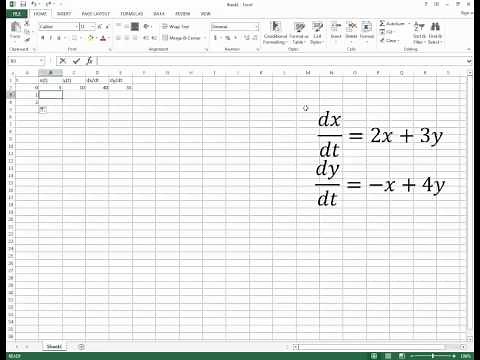
Task: Toggle Underline formatting
Action: click(59, 38)
